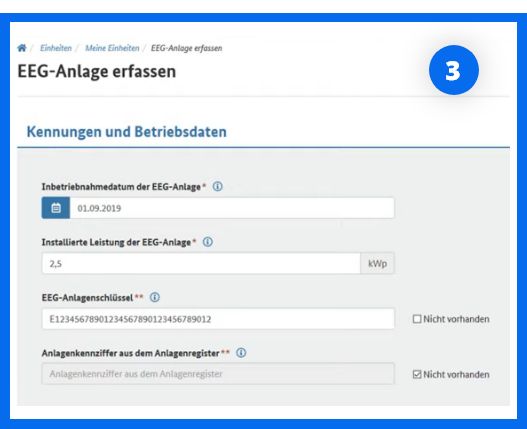Focus the installed power field showing 2,5

(201, 264)
